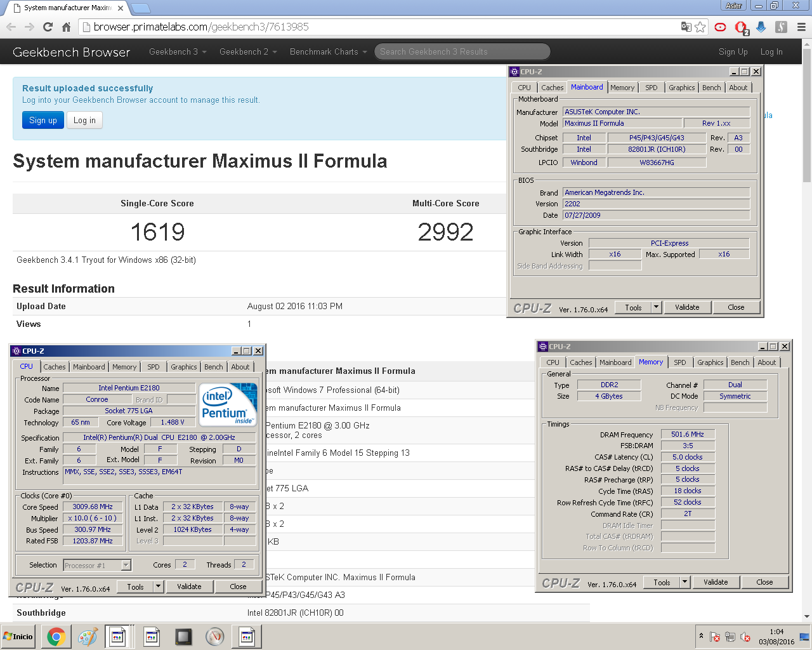This screenshot has width=812, height=650.
Task: Click the Action Center flag tray icon
Action: pyautogui.click(x=715, y=637)
